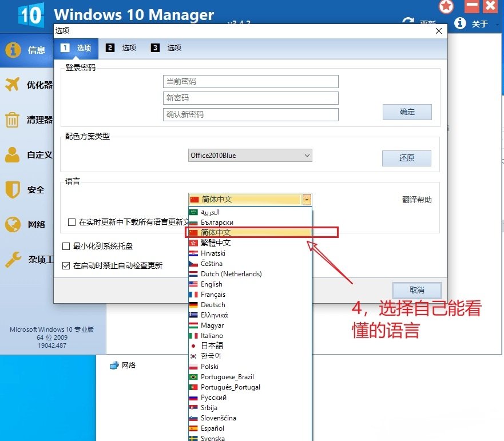The height and width of the screenshot is (441, 504).
Task: Choose 한국어 language option
Action: pos(250,356)
